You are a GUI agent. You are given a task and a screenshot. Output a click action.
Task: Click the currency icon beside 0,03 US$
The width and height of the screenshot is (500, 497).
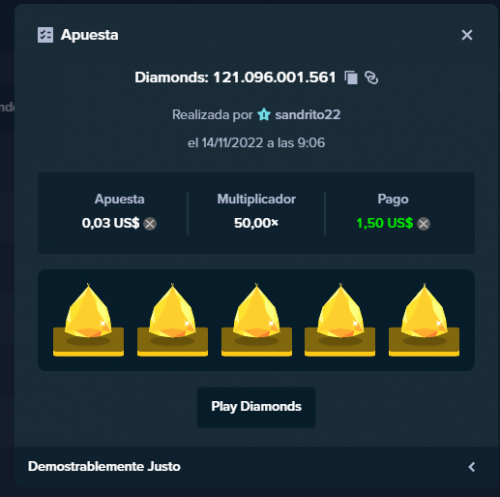click(150, 224)
